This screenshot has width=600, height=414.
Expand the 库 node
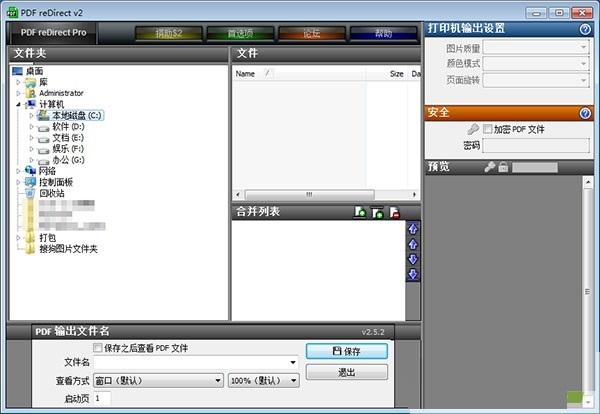pyautogui.click(x=18, y=82)
